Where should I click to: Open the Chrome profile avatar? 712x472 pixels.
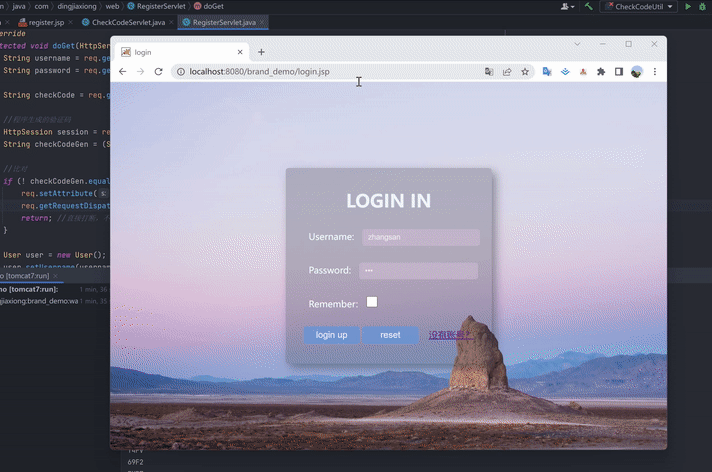pyautogui.click(x=637, y=72)
